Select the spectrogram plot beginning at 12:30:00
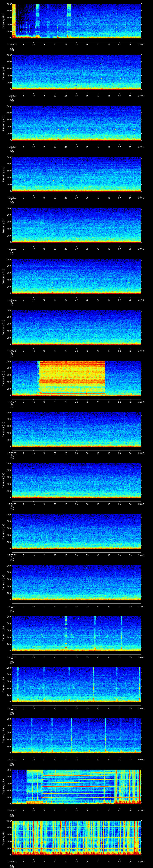Viewport: 153px width, 868px height. (76, 276)
